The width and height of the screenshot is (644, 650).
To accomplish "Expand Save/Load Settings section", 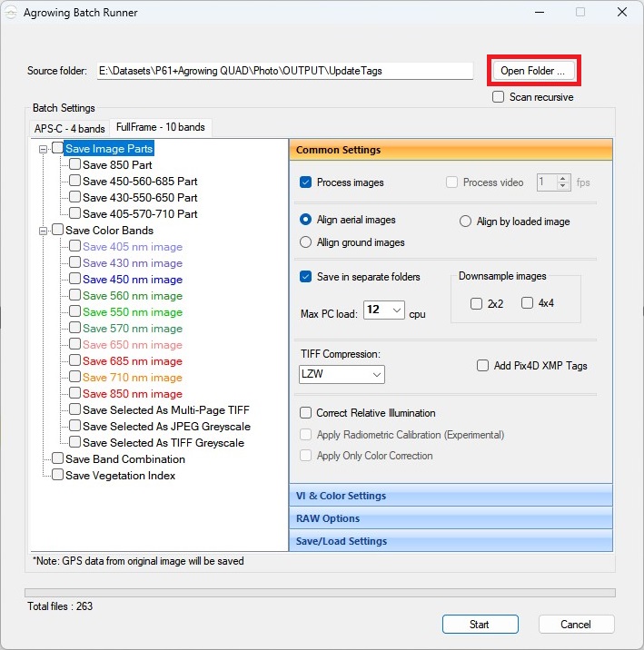I will pyautogui.click(x=451, y=541).
